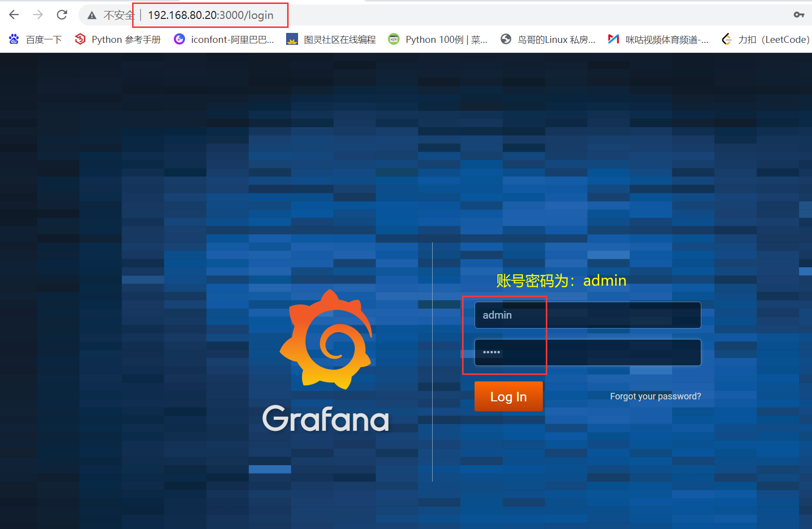Open the Python 100例 bookmark
Image resolution: width=812 pixels, height=529 pixels.
click(438, 39)
